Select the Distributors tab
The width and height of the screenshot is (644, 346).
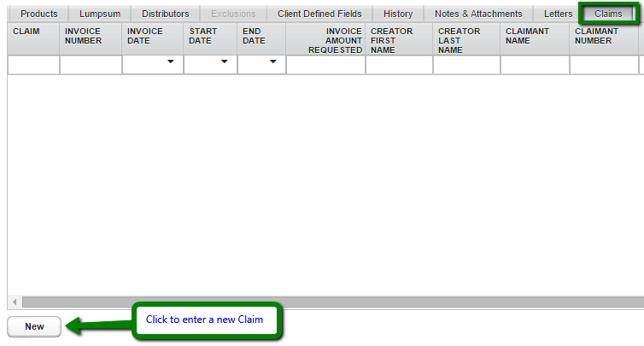165,14
